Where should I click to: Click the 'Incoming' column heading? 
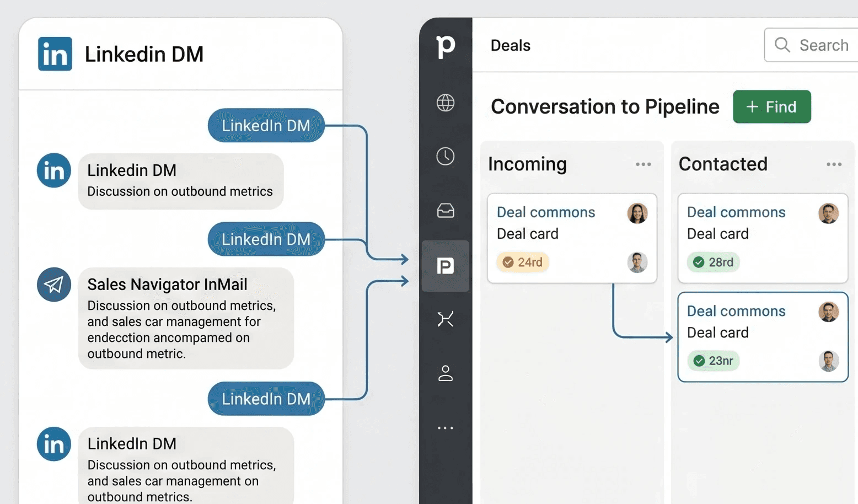pos(527,164)
